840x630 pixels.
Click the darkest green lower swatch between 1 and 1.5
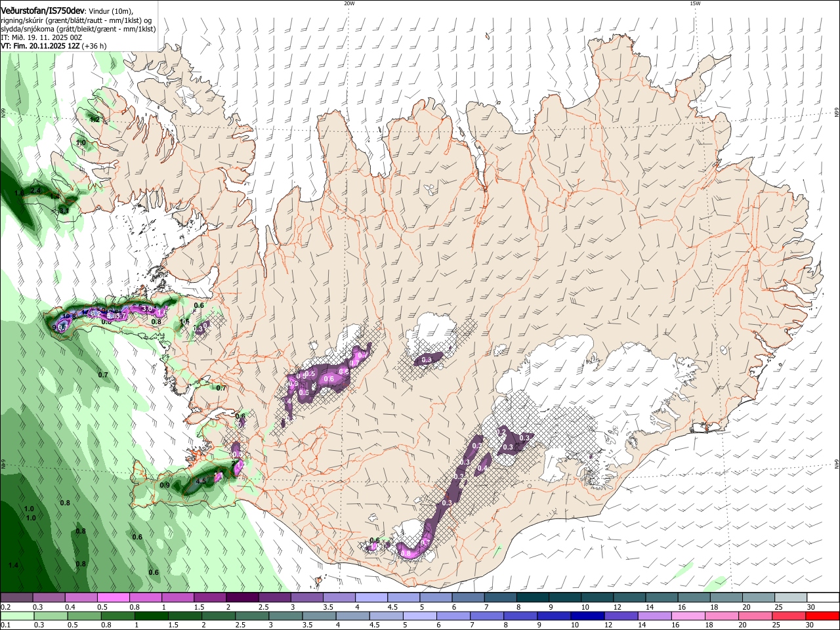click(151, 616)
